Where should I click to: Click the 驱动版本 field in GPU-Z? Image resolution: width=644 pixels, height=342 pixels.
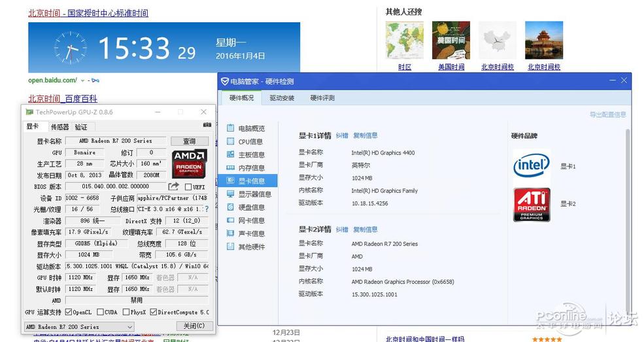pos(137,266)
